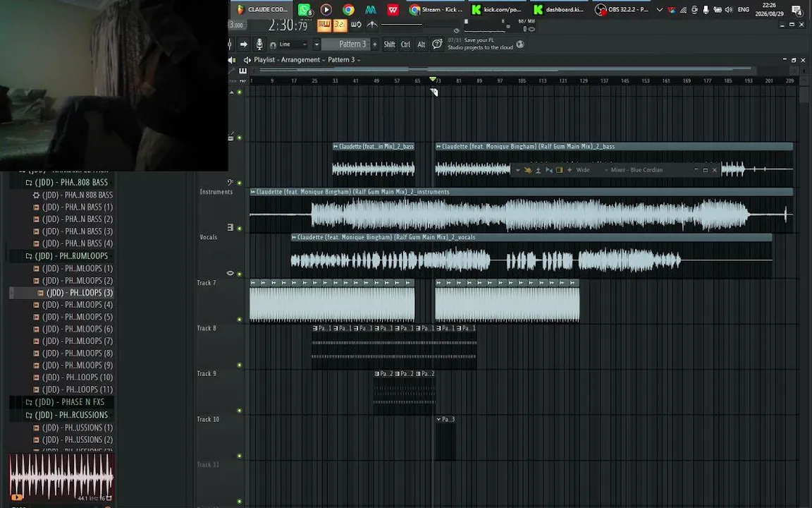Click bar 105 on the playlist timeline

point(522,80)
